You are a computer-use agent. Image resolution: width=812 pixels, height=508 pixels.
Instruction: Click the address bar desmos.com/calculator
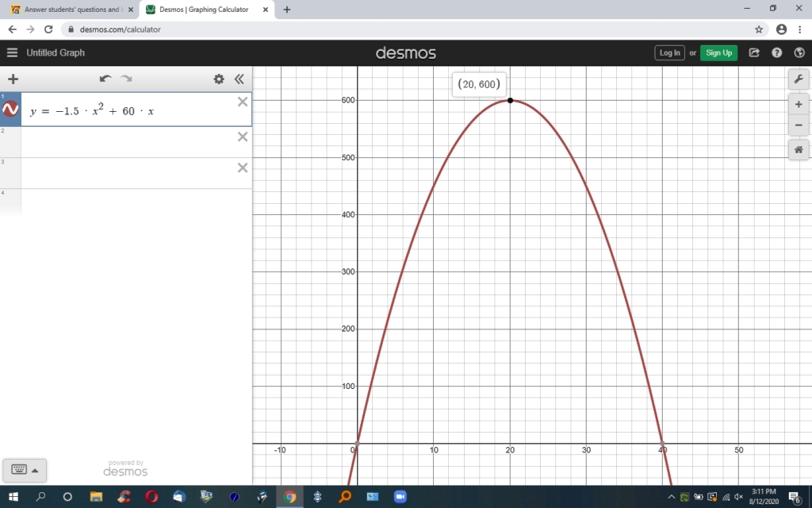tap(121, 29)
